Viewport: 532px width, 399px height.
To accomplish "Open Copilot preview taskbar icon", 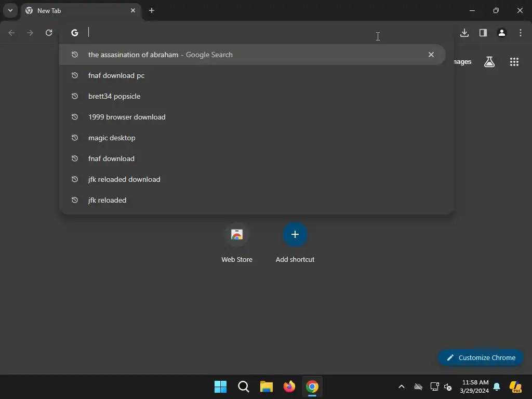I will click(515, 387).
